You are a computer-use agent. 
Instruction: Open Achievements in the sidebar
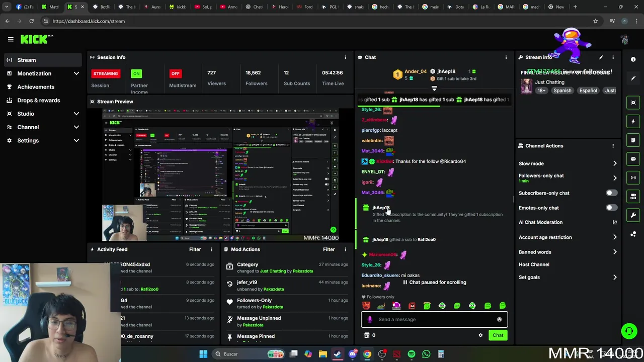click(43, 87)
